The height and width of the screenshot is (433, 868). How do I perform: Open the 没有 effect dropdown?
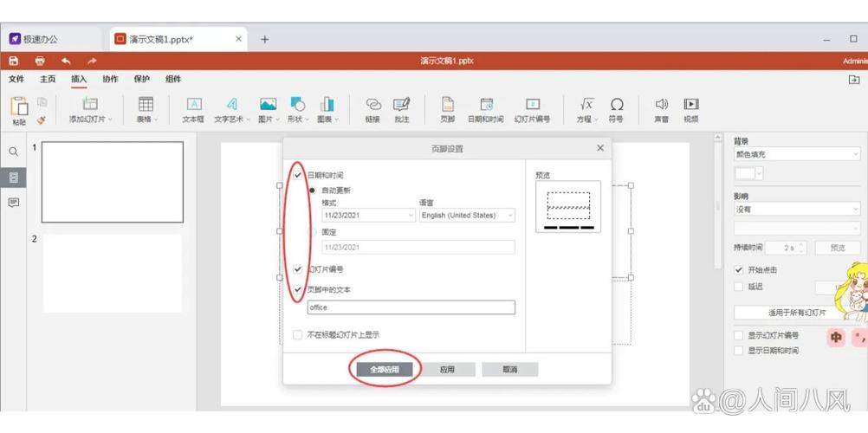(797, 210)
